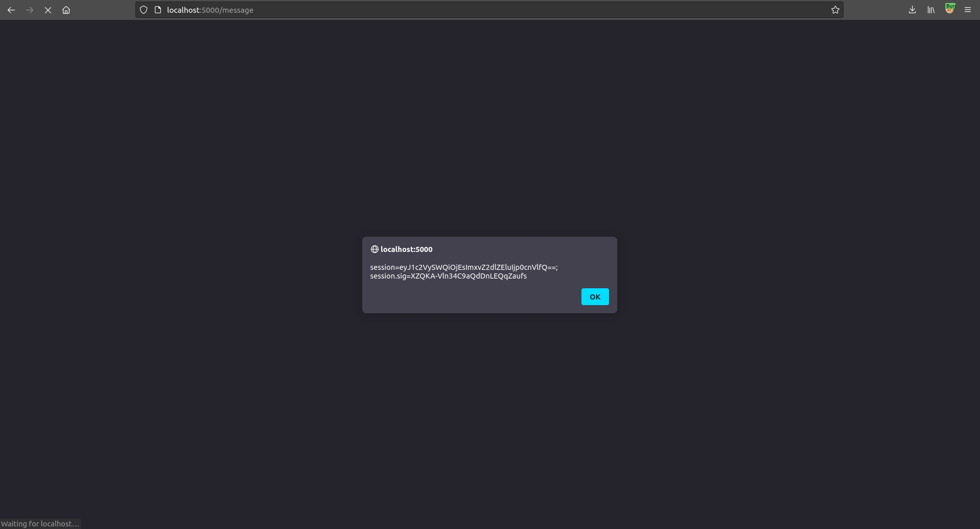Screen dimensions: 980x529
Task: Go back to the previous page
Action: pos(11,10)
